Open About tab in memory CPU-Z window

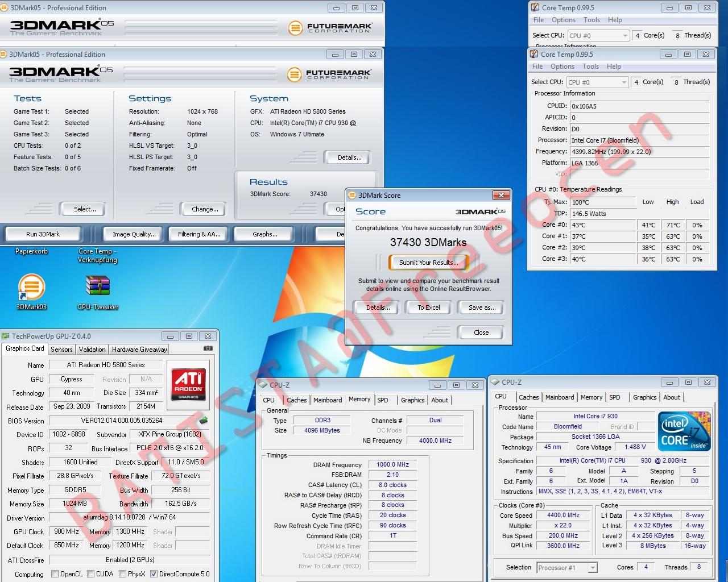[x=440, y=400]
